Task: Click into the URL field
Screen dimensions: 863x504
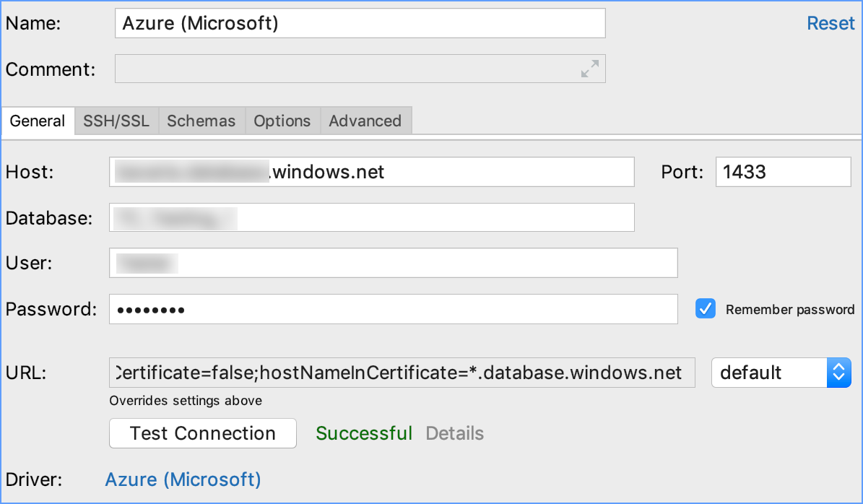Action: [x=402, y=373]
